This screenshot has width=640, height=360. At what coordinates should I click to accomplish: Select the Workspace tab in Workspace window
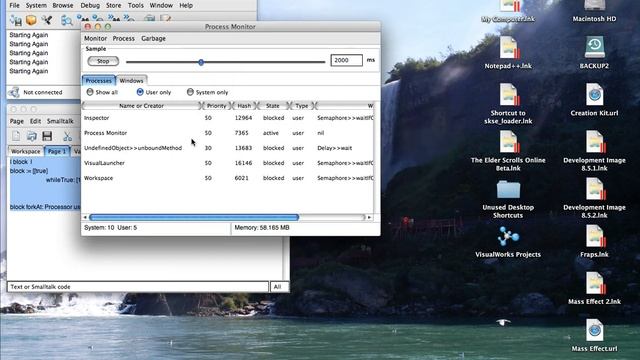[26, 151]
